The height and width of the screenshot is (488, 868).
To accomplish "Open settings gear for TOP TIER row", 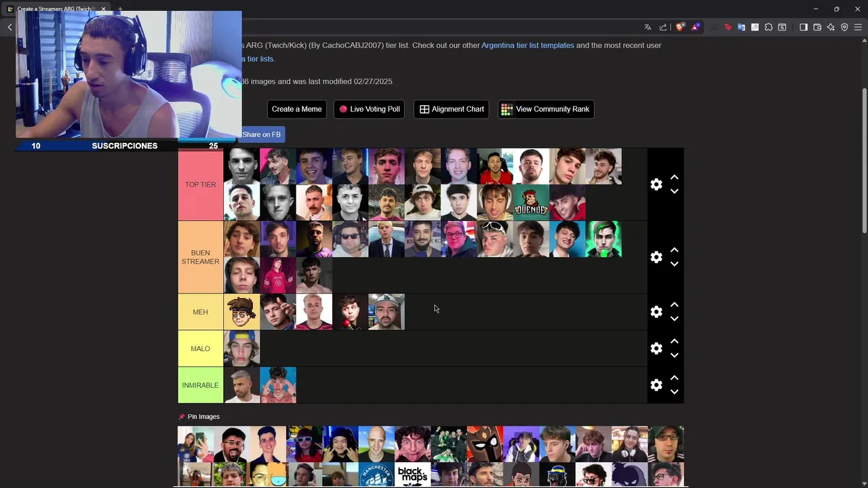I will 656,184.
